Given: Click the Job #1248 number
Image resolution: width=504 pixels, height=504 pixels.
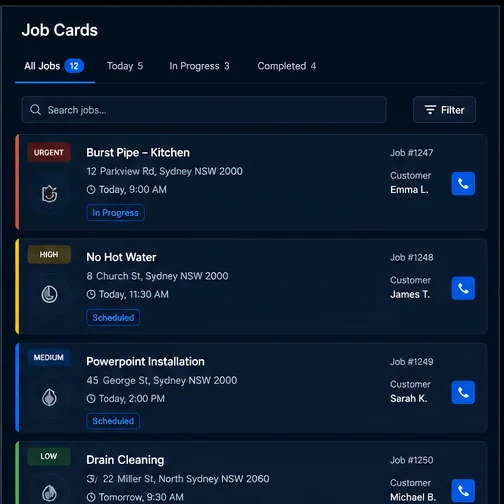Looking at the screenshot, I should point(412,257).
